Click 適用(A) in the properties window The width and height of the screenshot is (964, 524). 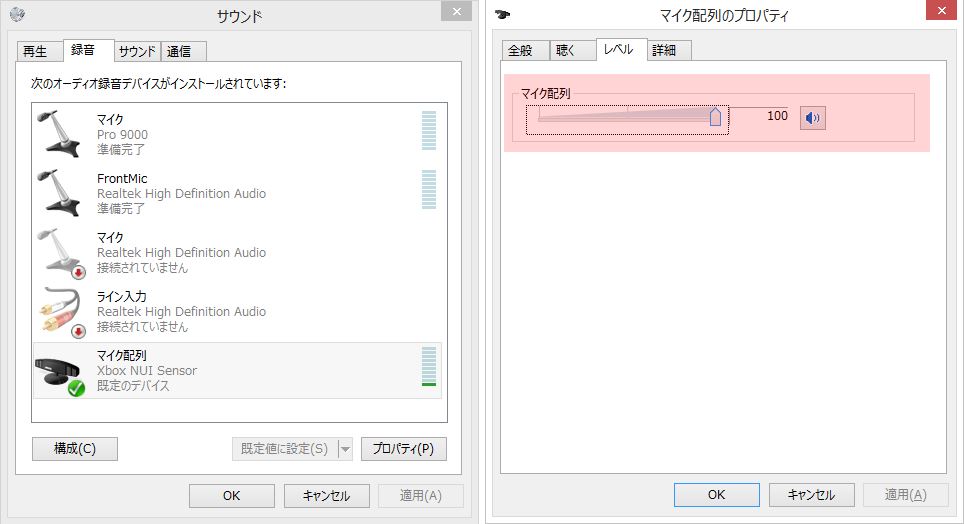pos(906,494)
